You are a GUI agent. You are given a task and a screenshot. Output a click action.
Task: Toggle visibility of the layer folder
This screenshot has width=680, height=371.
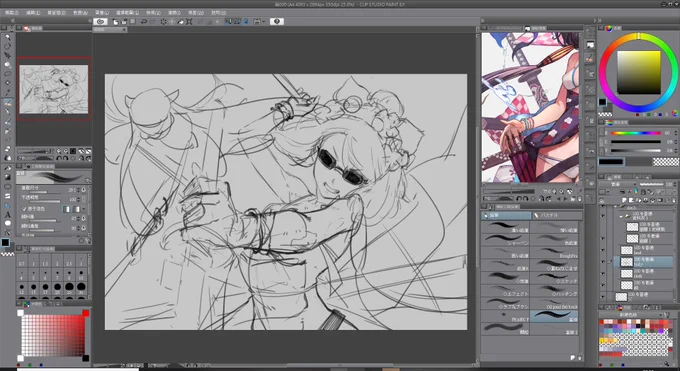click(603, 216)
